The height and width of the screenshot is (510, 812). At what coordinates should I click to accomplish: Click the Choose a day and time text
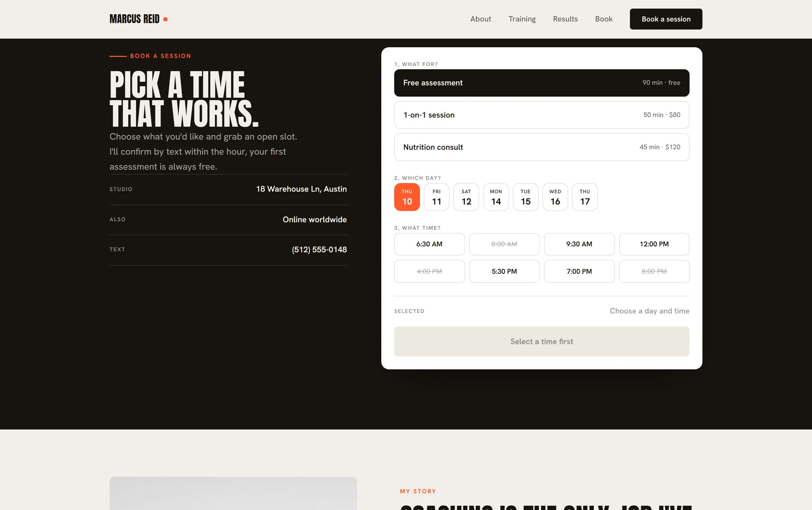pos(649,311)
